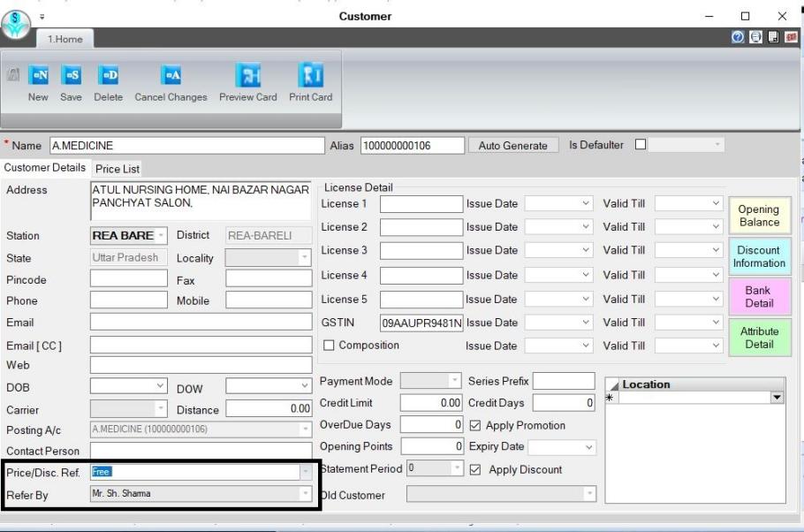The image size is (804, 532).
Task: Click the Credit Limit field
Action: coord(431,403)
